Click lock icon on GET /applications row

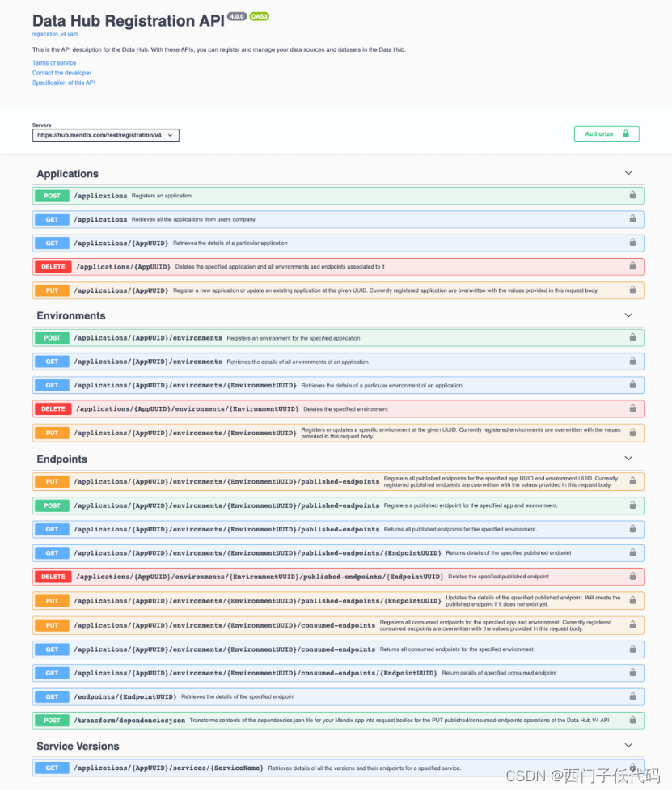tap(632, 218)
